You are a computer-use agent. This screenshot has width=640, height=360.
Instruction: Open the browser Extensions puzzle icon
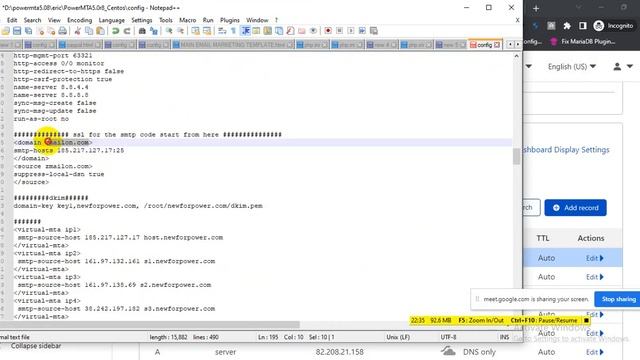point(567,26)
